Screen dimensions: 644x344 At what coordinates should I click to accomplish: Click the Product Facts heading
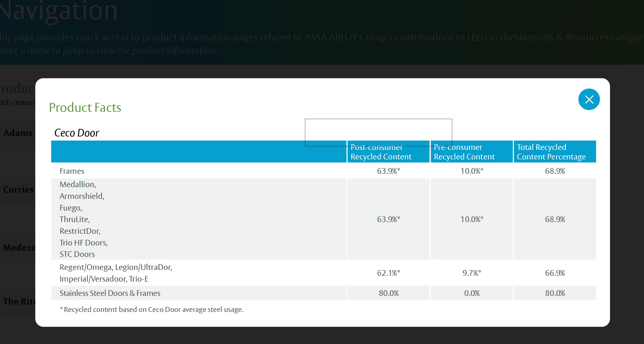[85, 107]
